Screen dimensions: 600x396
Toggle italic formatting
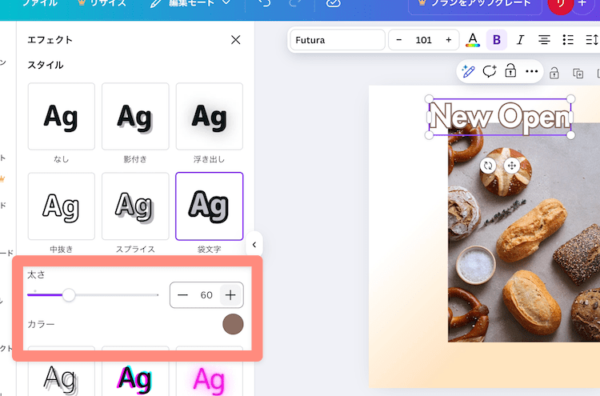coord(520,40)
